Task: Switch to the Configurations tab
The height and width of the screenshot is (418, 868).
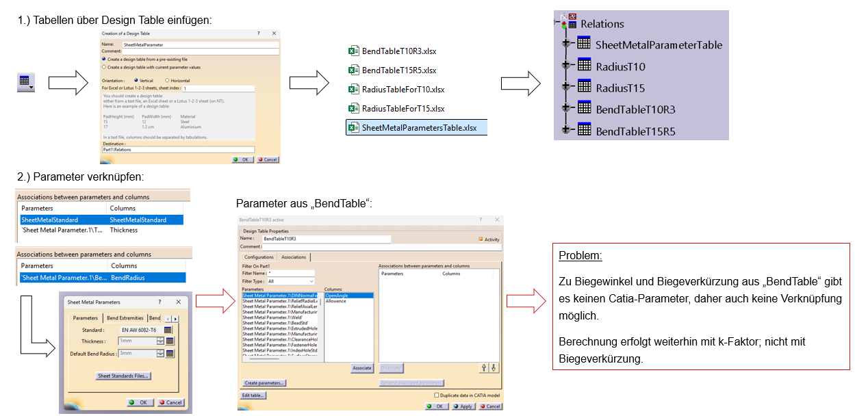Action: pyautogui.click(x=259, y=257)
